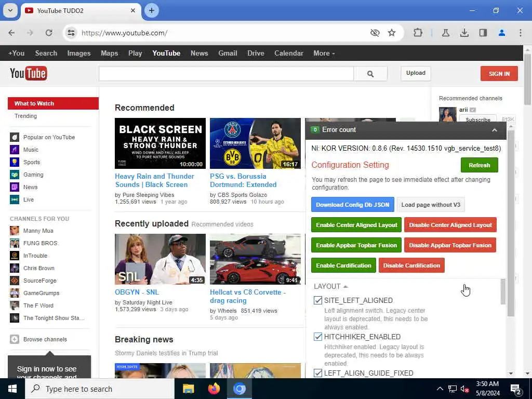Click the Upload button
Viewport: 532px width, 399px height.
pos(416,73)
